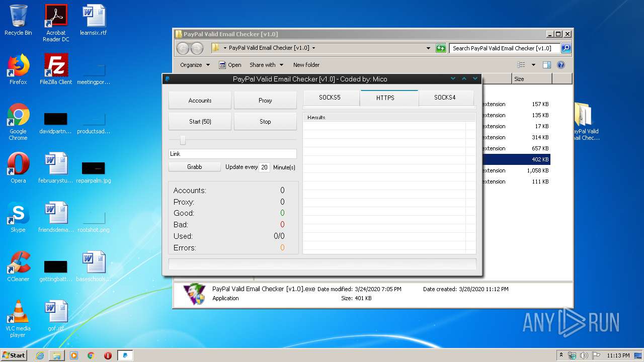Viewport: 644px width, 362px height.
Task: Open the Windows Start menu
Action: (14, 355)
